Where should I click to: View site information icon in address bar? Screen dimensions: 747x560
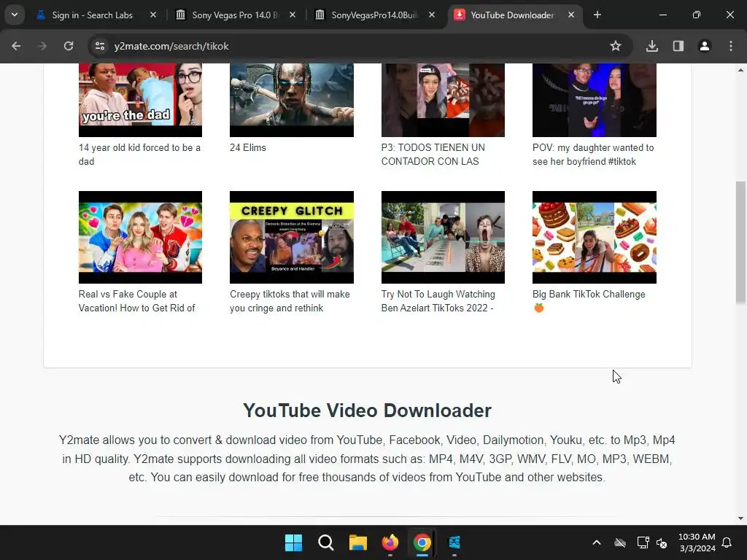(x=100, y=46)
